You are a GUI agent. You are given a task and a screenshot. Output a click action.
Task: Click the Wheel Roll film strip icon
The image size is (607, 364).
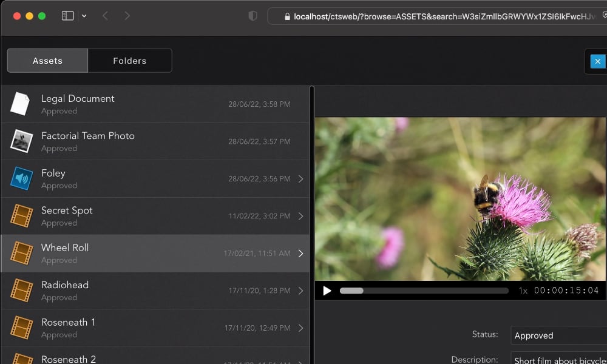[21, 253]
